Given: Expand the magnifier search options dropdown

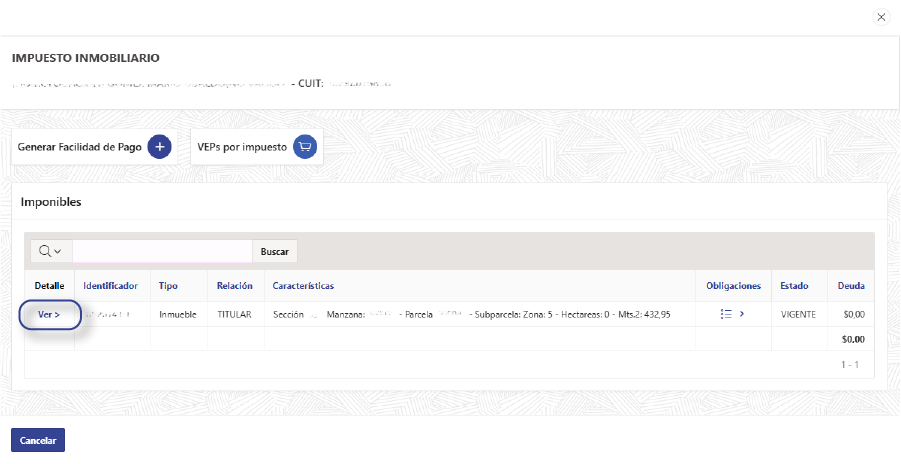Looking at the screenshot, I should coord(50,251).
